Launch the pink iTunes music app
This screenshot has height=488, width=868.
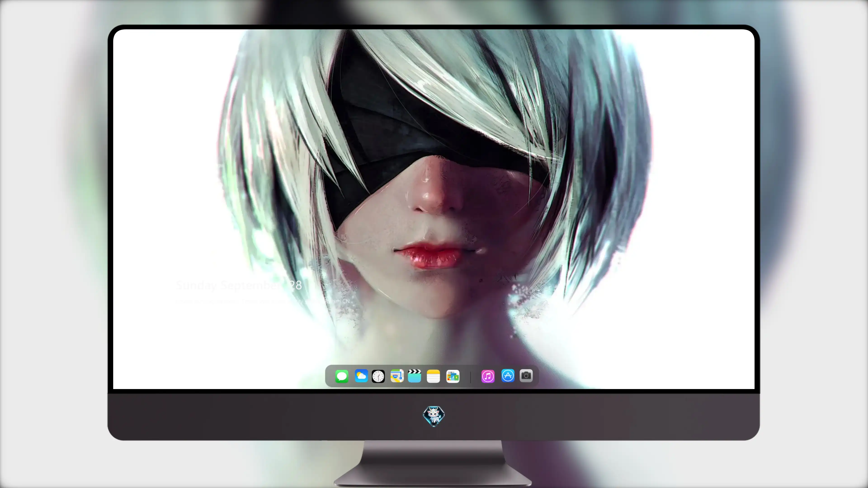[x=488, y=376]
